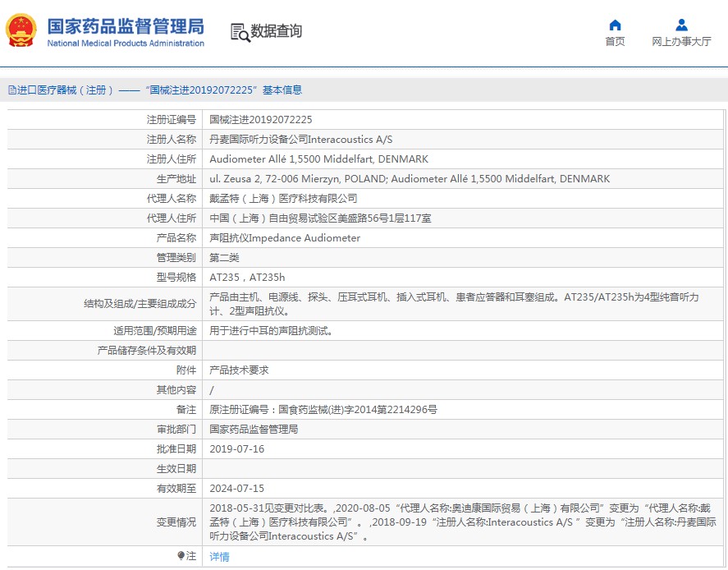
Task: Select model spec AT235，AT235h value
Action: coord(247,278)
